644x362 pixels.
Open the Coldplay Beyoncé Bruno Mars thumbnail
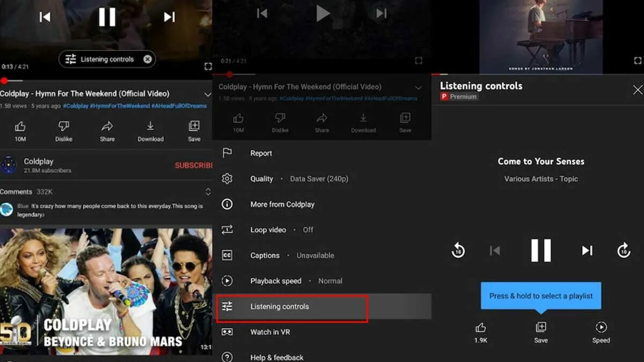pyautogui.click(x=106, y=291)
